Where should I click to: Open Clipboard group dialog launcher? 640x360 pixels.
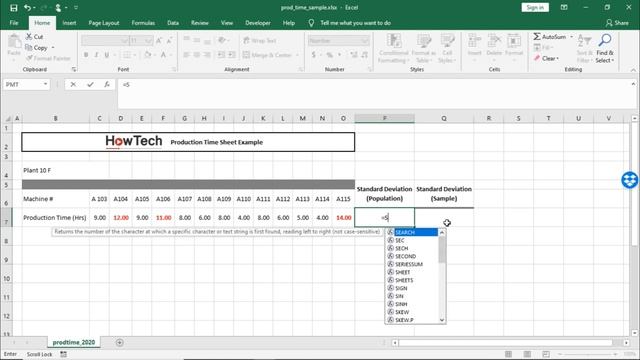pos(74,69)
